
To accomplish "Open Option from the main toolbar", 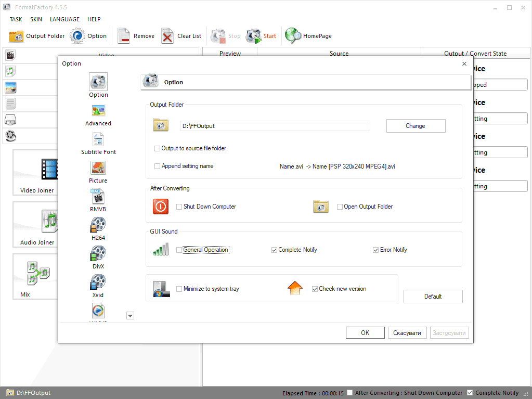I will [x=88, y=36].
